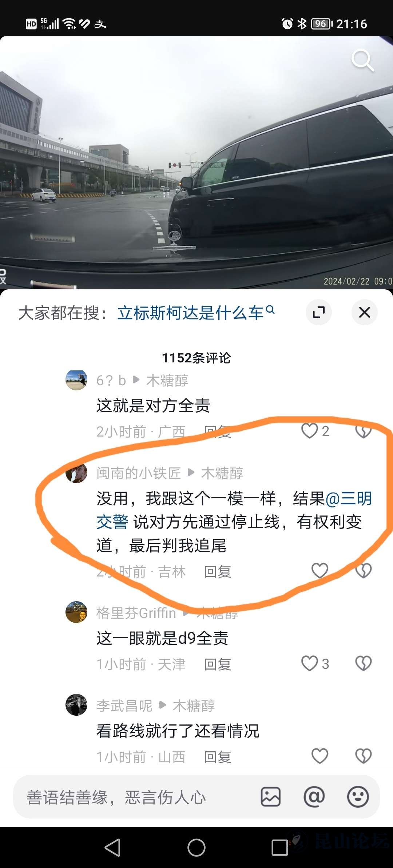Tap the dashcam video preview
This screenshot has width=393, height=868.
pos(196,162)
